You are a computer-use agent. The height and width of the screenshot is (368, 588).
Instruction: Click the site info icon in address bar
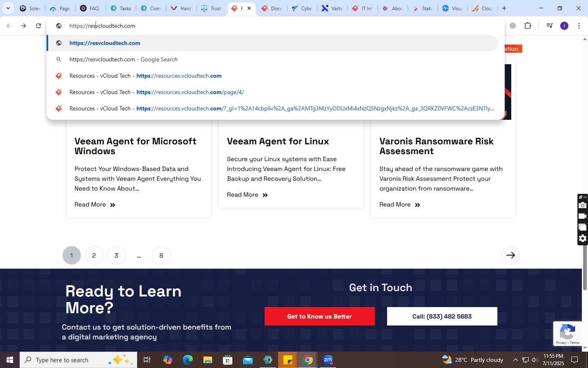pyautogui.click(x=59, y=26)
